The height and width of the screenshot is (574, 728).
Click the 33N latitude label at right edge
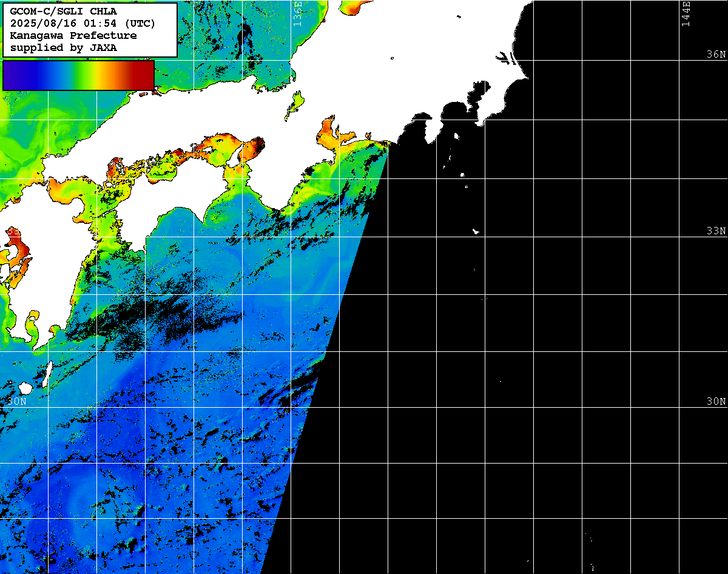(716, 231)
